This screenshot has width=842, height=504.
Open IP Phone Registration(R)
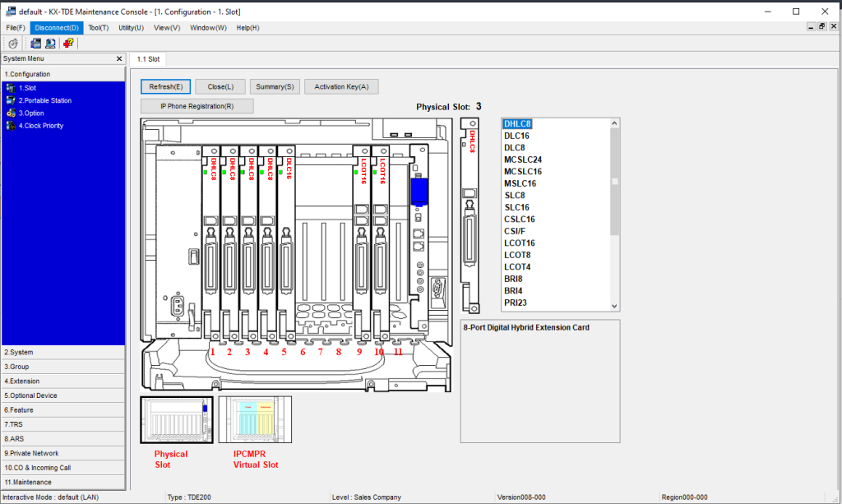[x=197, y=106]
